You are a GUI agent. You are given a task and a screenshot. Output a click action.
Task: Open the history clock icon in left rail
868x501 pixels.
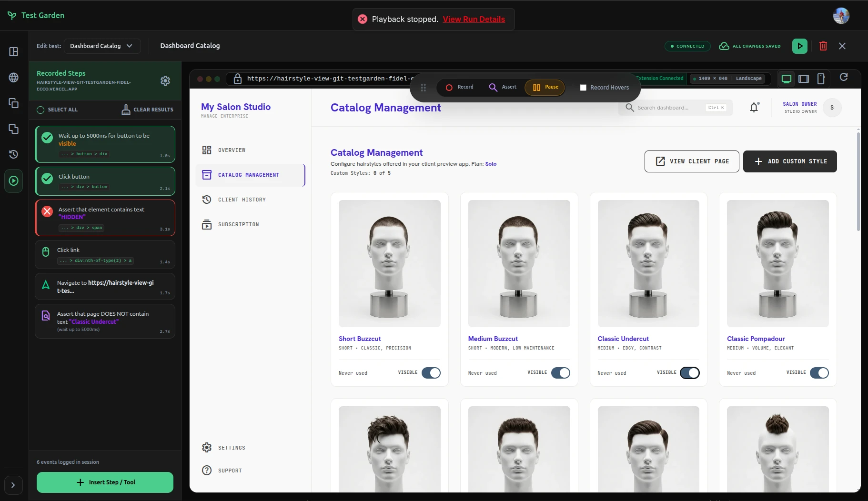(x=14, y=154)
